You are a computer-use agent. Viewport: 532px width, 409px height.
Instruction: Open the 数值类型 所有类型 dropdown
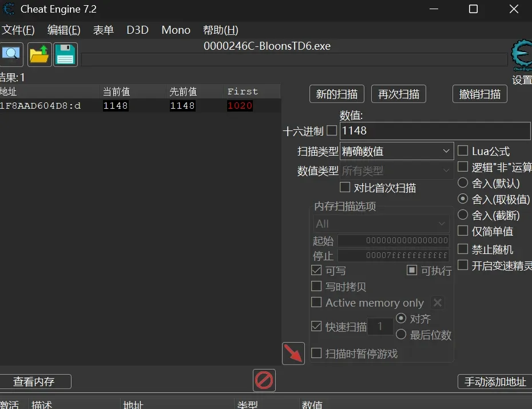click(x=396, y=170)
